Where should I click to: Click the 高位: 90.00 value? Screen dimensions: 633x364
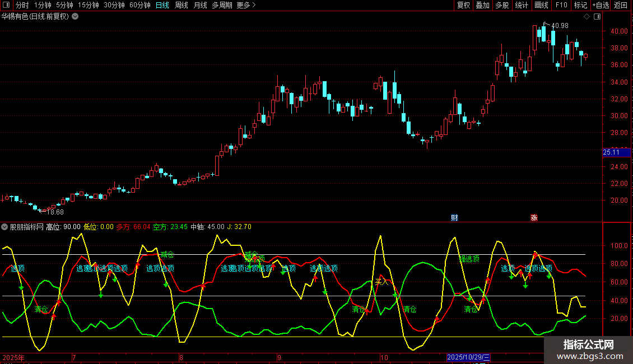pyautogui.click(x=63, y=227)
